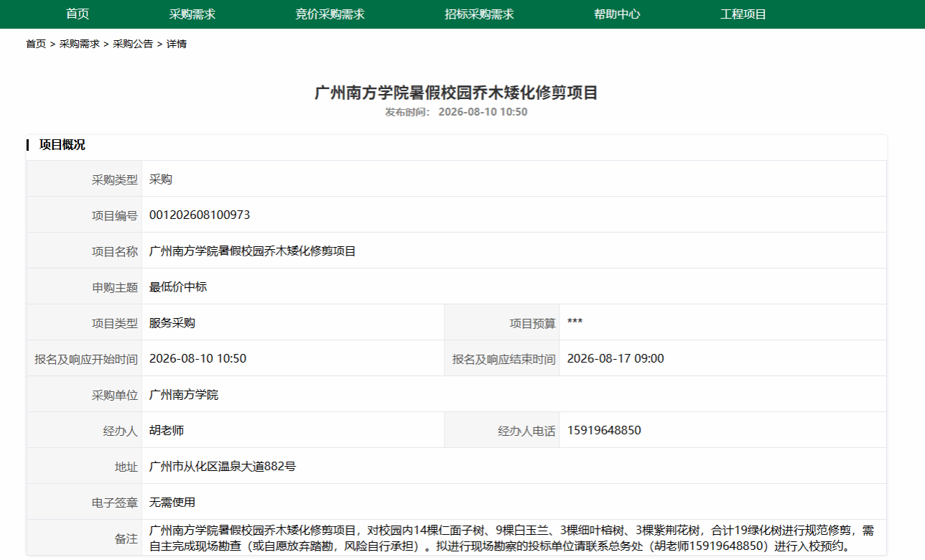The height and width of the screenshot is (560, 925).
Task: Go back to the 采购公告 breadcrumb
Action: (x=133, y=44)
